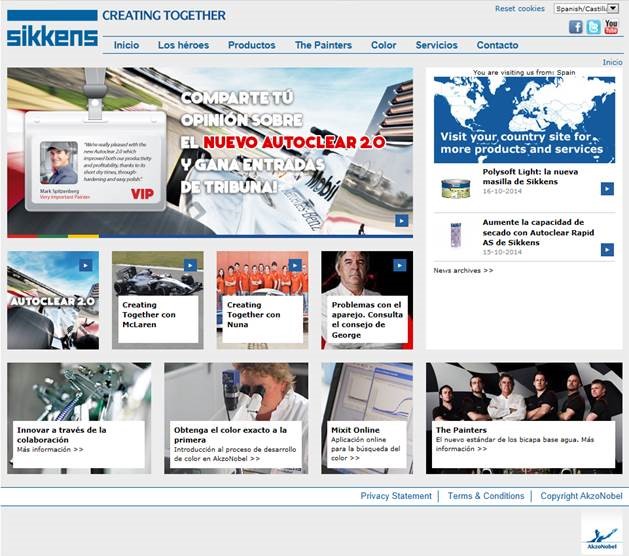Open the Privacy Statement link
Image resolution: width=629 pixels, height=556 pixels.
pyautogui.click(x=396, y=496)
